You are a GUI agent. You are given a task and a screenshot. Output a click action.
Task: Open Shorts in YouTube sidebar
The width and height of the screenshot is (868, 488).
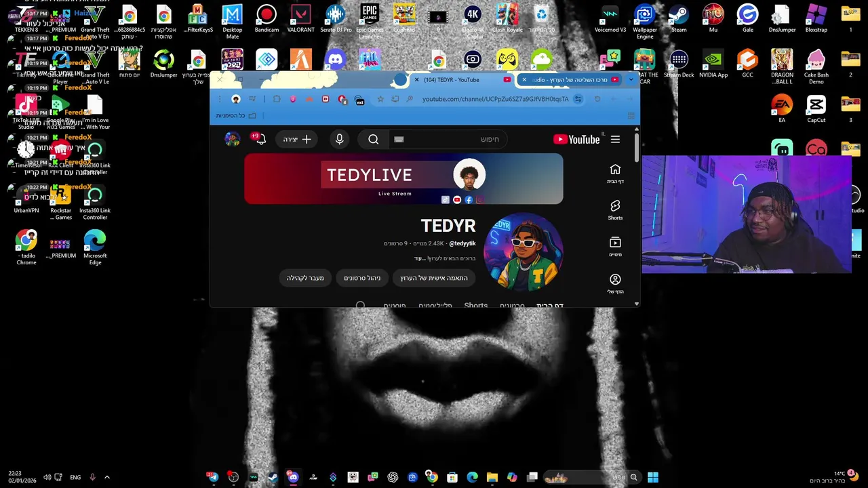pos(615,210)
